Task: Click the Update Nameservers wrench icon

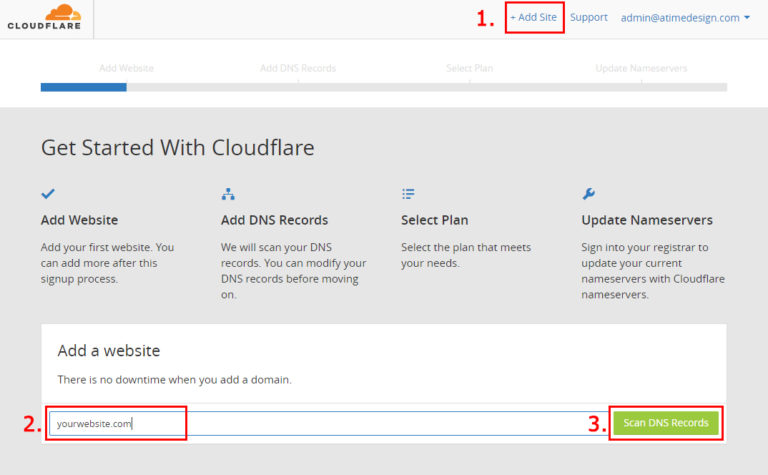Action: (588, 194)
